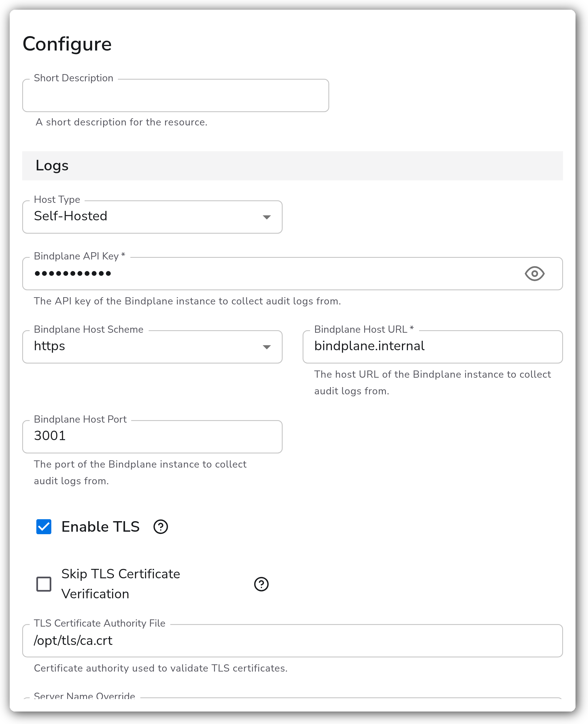Click the Short Description input field

pos(176,95)
